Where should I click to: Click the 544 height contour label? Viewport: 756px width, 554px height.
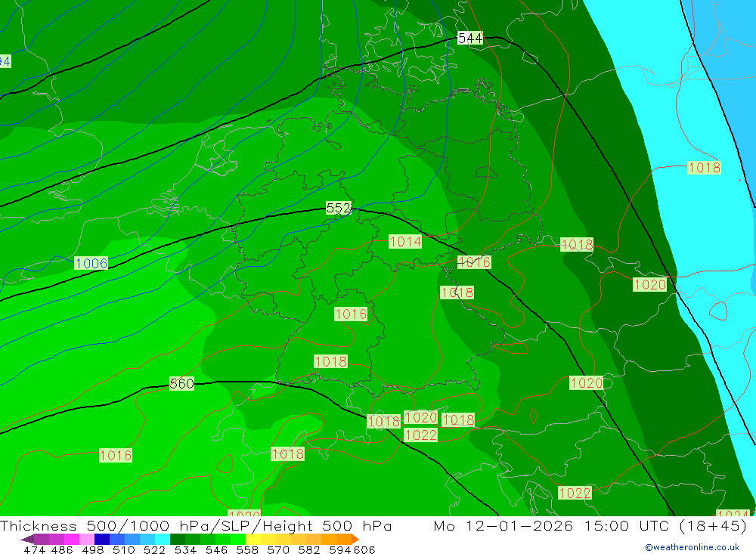coord(470,38)
